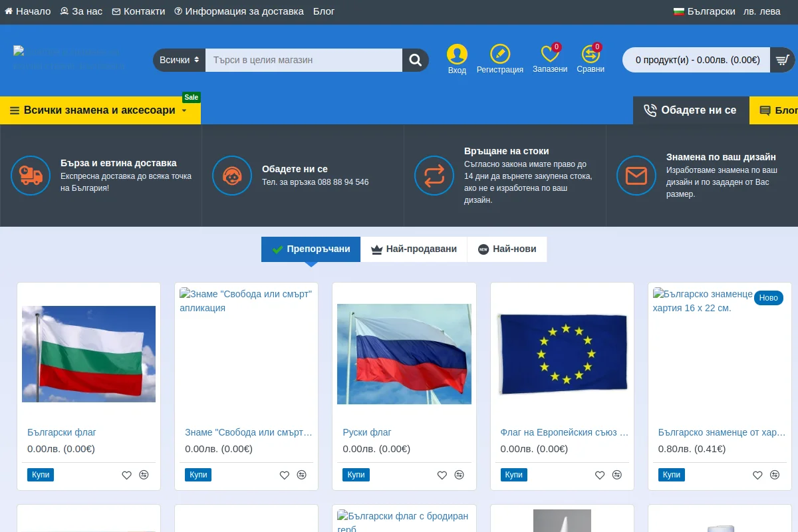The width and height of the screenshot is (798, 532).
Task: Compare icon for Руски флаг
Action: (459, 475)
